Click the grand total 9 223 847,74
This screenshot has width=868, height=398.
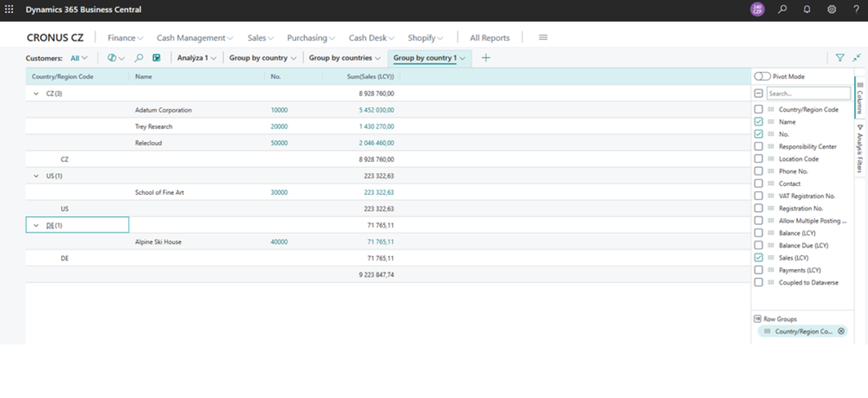376,275
